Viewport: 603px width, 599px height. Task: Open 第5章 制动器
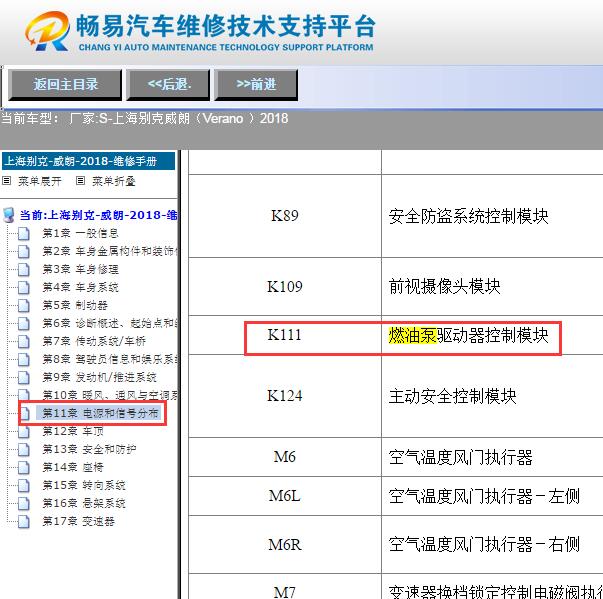75,306
